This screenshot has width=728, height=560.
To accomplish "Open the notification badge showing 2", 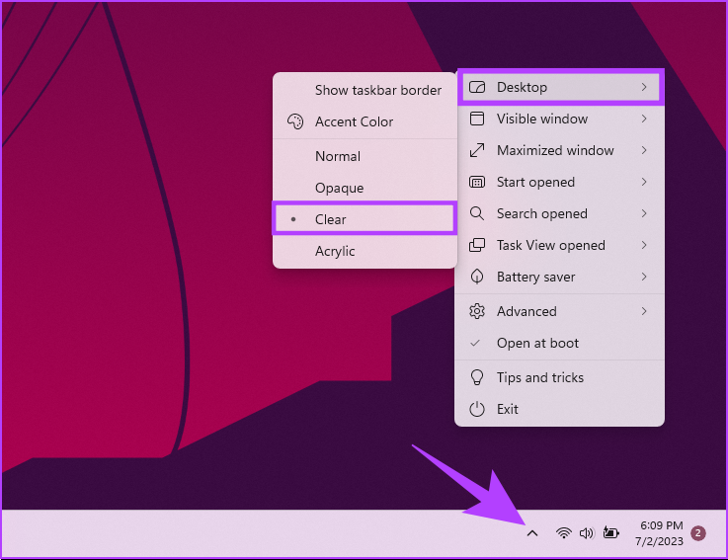I will click(697, 533).
